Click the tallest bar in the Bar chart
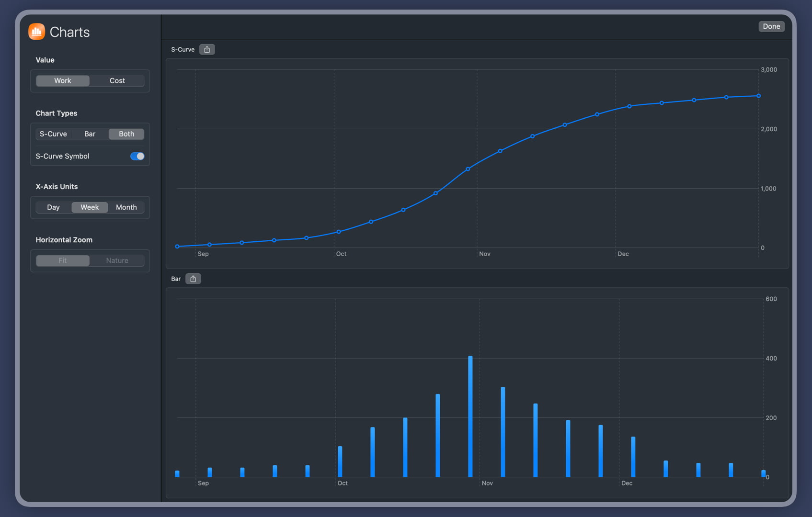 pyautogui.click(x=470, y=416)
